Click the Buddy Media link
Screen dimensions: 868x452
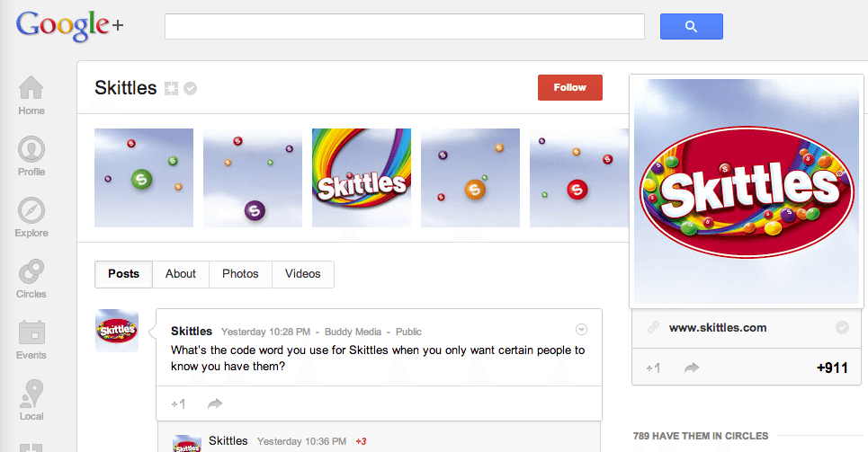point(353,332)
